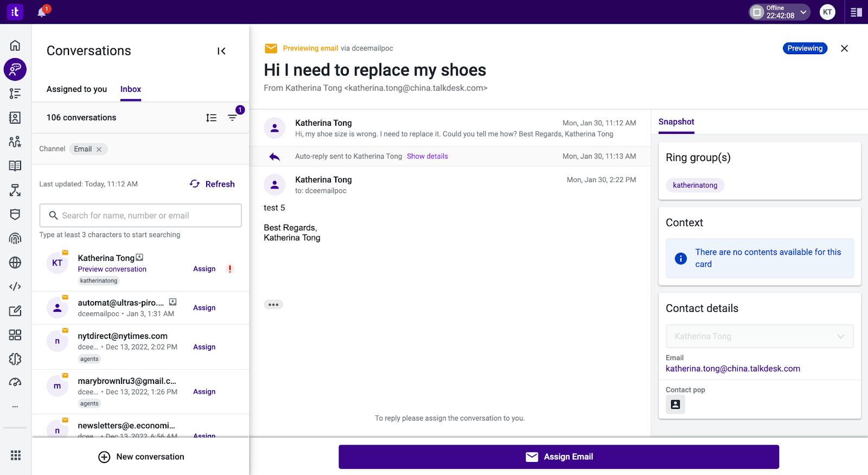Focus the search name, number or email field
868x475 pixels.
coord(141,215)
